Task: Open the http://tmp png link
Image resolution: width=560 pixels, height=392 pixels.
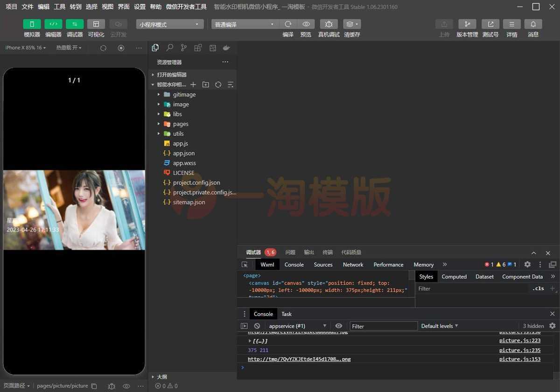Action: (299, 359)
